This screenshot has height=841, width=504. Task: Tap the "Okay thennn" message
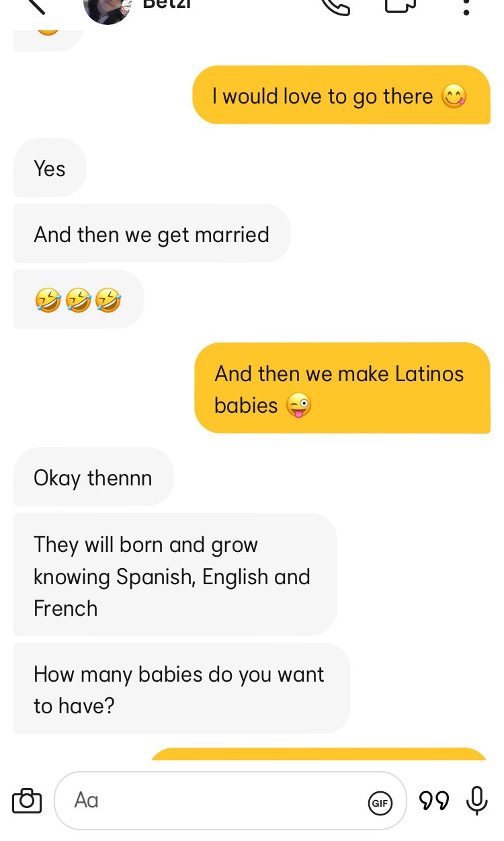[x=93, y=477]
